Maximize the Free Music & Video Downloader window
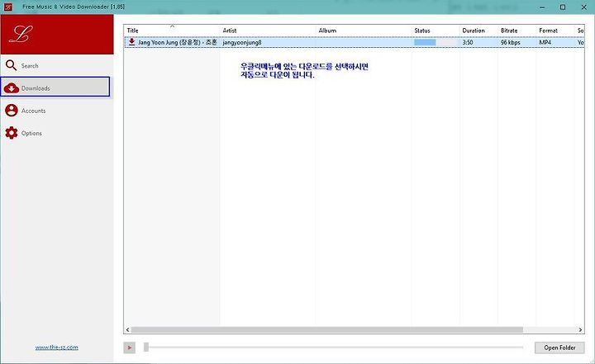Screen dimensions: 595x364 (563, 7)
